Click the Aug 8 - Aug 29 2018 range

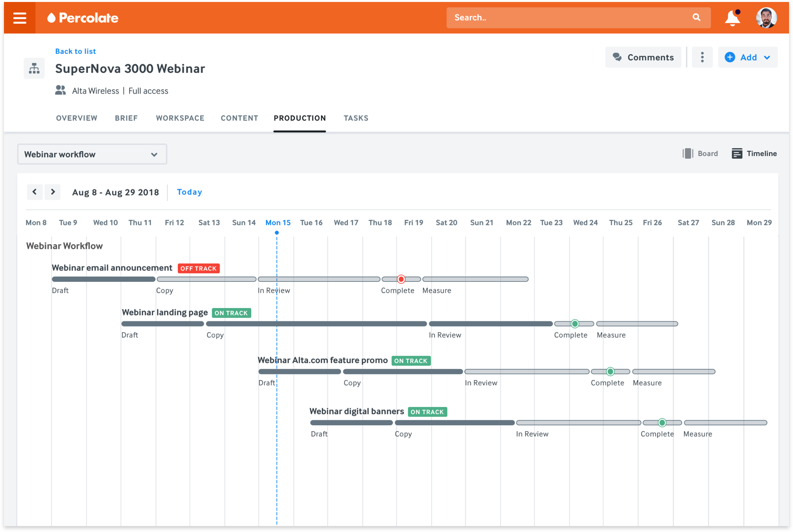[x=116, y=192]
